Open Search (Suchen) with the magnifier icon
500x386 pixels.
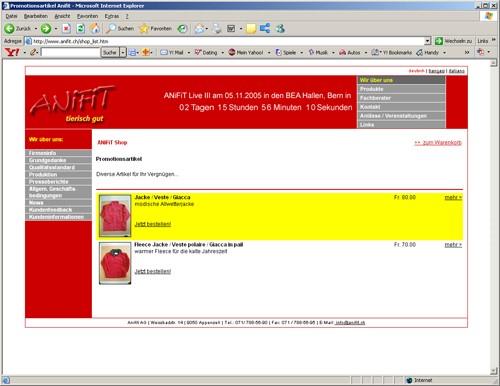[x=110, y=29]
